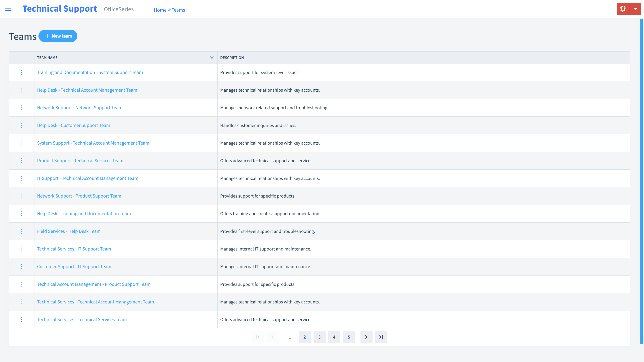Open the filter icon on Team Name column
644x362 pixels.
pos(212,57)
